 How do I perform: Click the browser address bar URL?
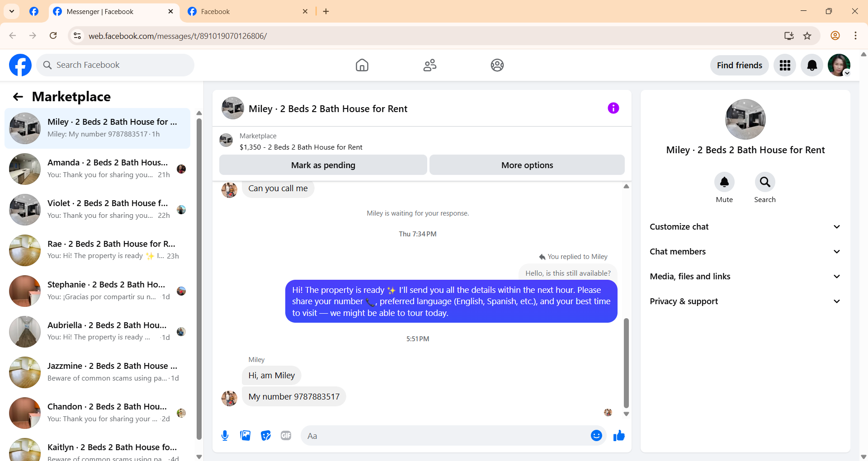pyautogui.click(x=178, y=36)
